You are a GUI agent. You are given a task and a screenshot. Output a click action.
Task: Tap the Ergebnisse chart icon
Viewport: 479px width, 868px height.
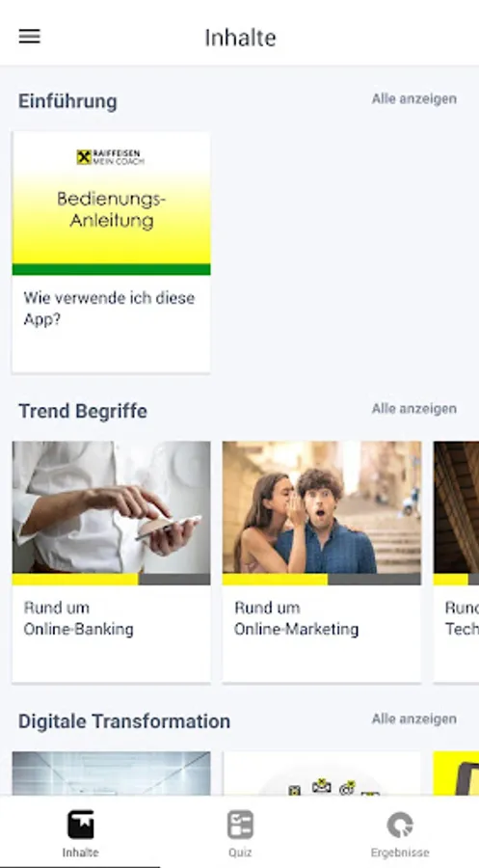(400, 825)
